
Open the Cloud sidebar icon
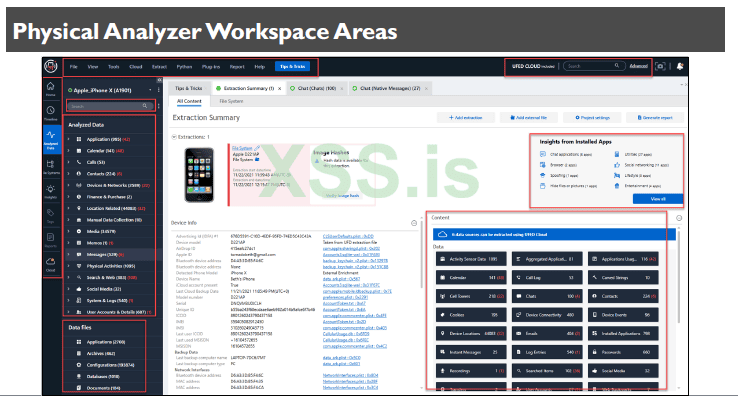(x=50, y=262)
